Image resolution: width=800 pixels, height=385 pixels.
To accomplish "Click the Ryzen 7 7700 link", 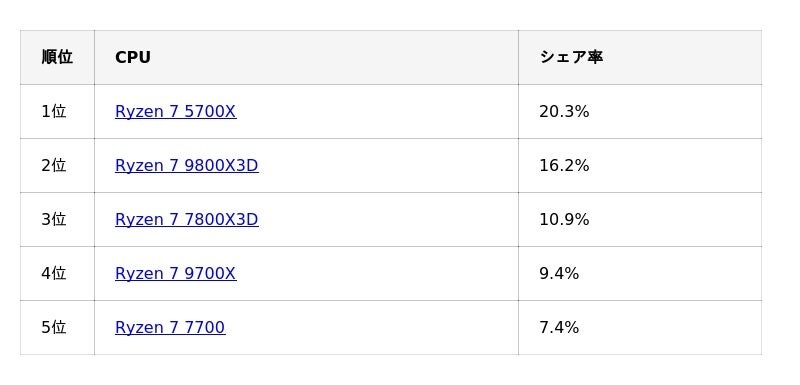I will (170, 327).
